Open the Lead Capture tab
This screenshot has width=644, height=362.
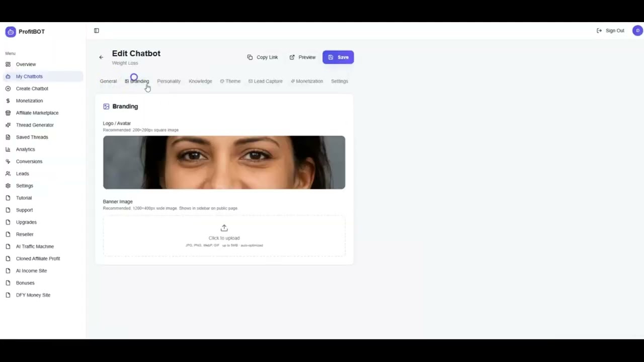266,81
